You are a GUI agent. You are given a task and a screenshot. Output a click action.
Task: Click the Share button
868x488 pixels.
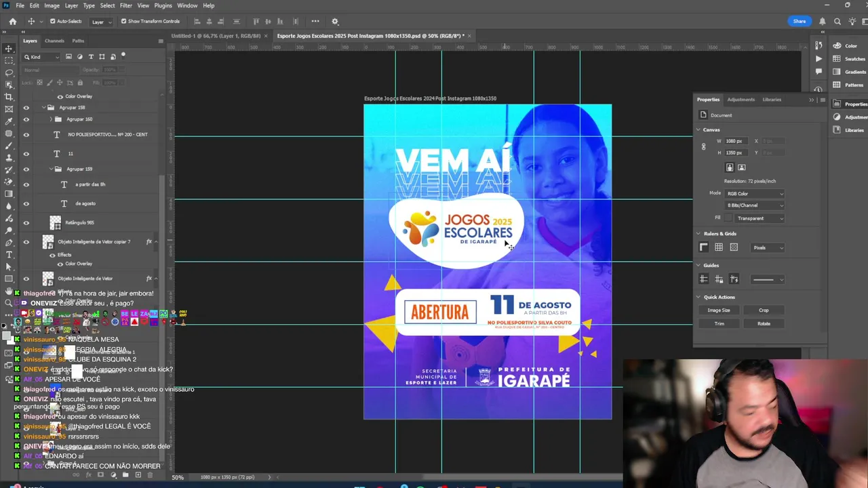800,21
